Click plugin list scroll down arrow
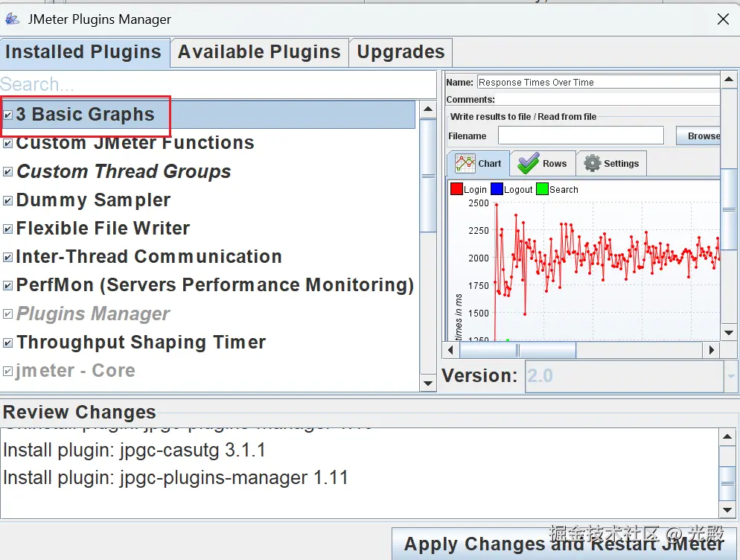740x560 pixels. [x=428, y=383]
